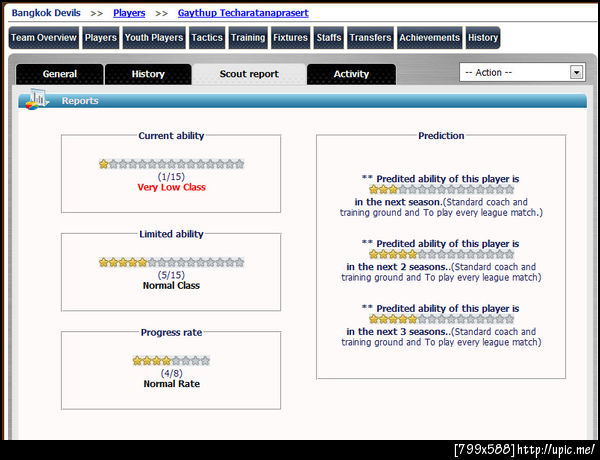Open the Tactics menu button

[x=207, y=38]
